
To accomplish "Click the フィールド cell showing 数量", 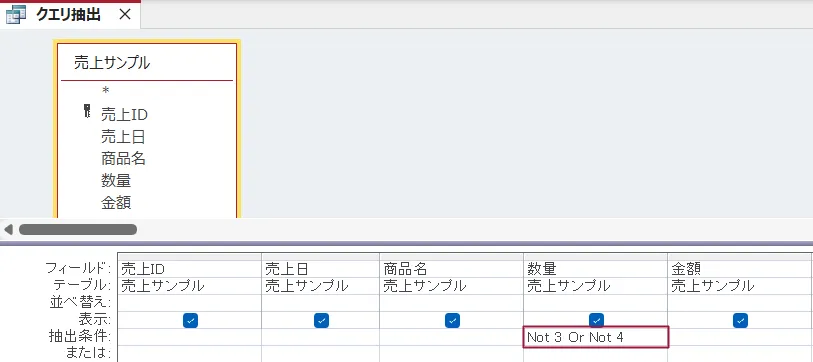I will (595, 269).
